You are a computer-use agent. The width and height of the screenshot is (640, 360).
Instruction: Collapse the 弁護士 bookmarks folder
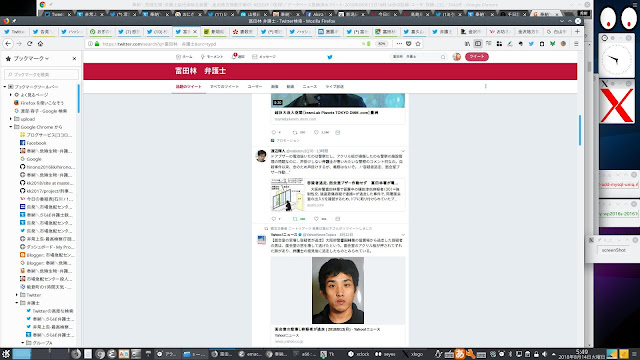(17, 303)
